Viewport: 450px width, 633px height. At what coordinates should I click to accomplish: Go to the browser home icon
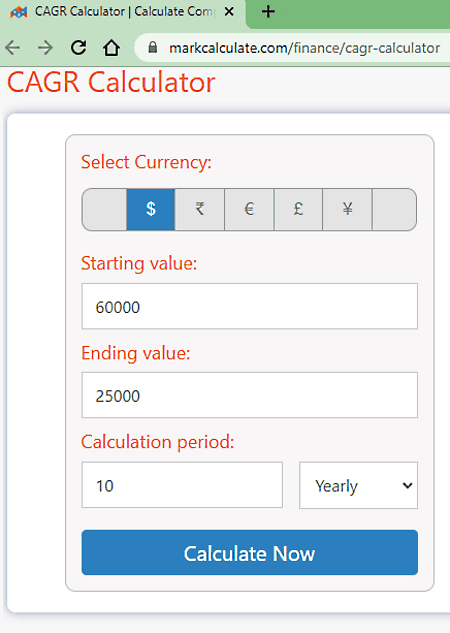111,48
